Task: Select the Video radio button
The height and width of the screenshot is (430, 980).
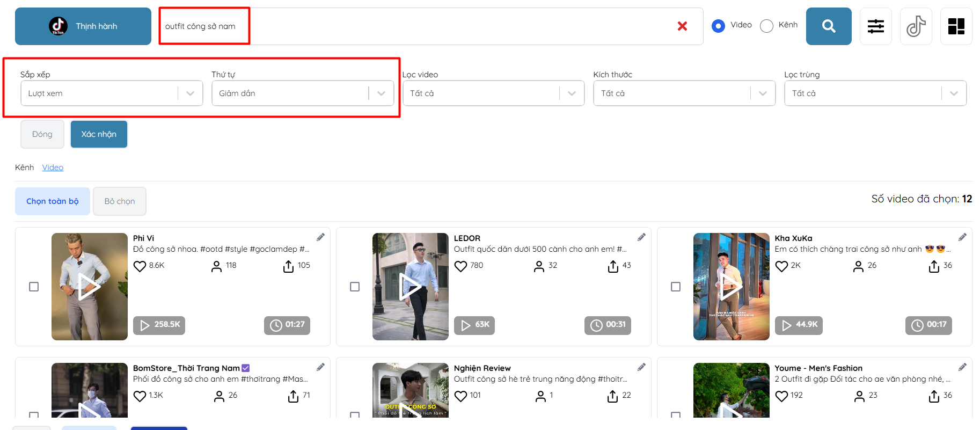Action: pyautogui.click(x=718, y=26)
